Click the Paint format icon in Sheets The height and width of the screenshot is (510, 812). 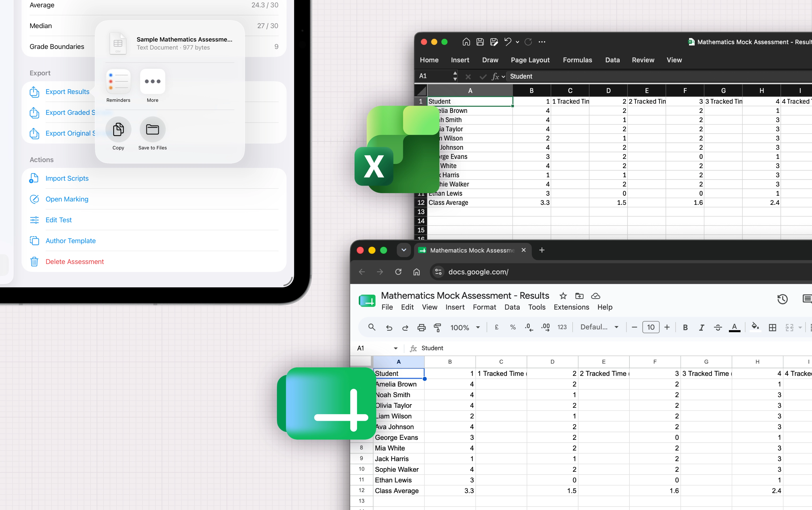click(437, 327)
